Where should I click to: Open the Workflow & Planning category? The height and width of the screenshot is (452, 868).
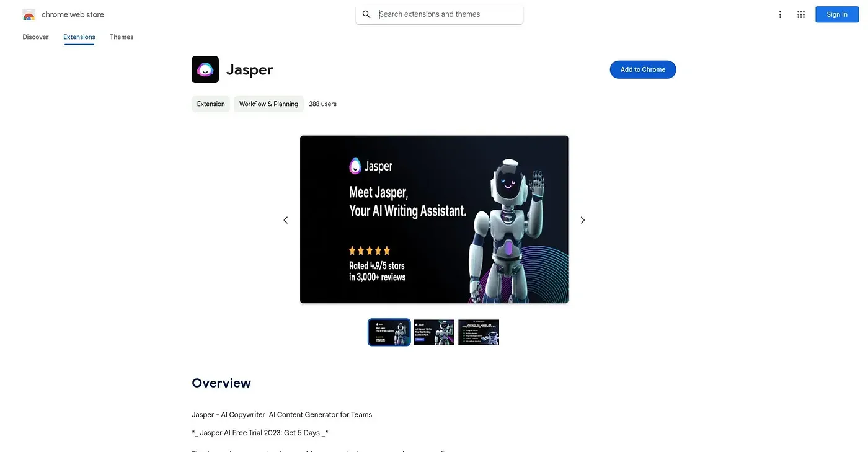point(268,104)
